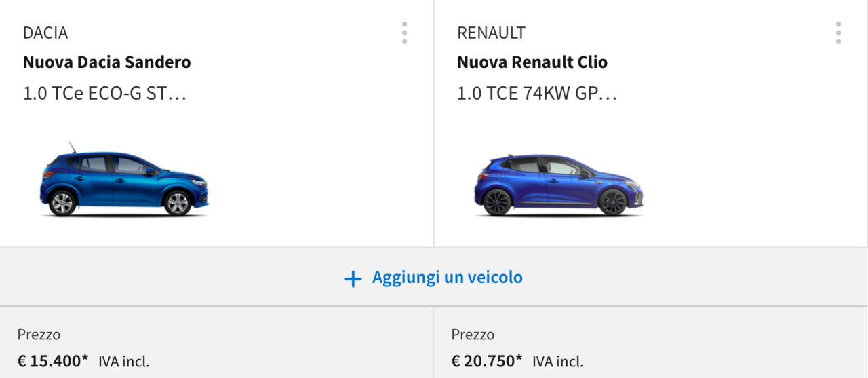
Task: Click the asterisk after € 20.750
Action: click(519, 358)
